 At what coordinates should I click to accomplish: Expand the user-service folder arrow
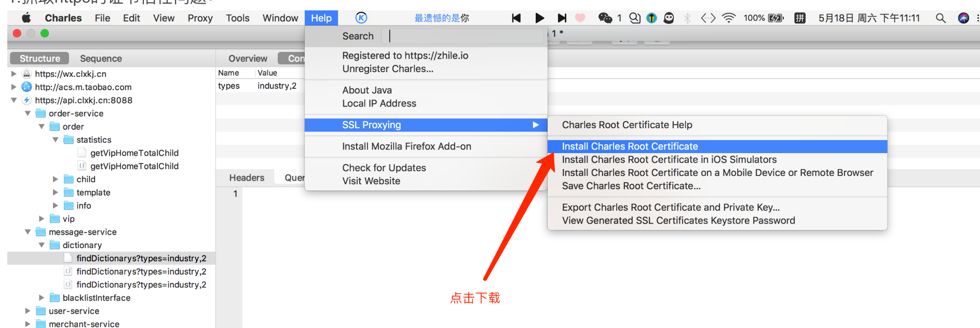coord(28,311)
